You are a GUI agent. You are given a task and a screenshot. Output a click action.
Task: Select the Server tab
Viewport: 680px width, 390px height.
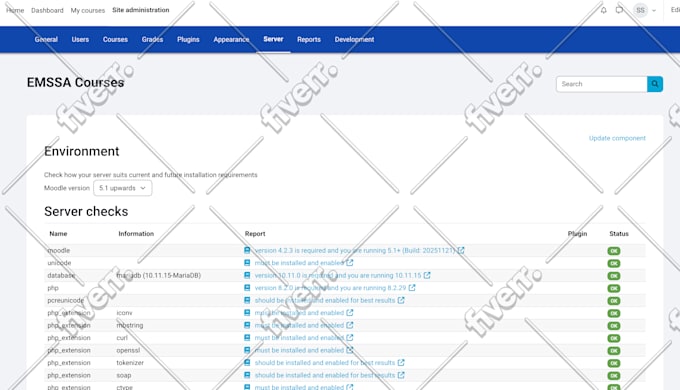[273, 39]
